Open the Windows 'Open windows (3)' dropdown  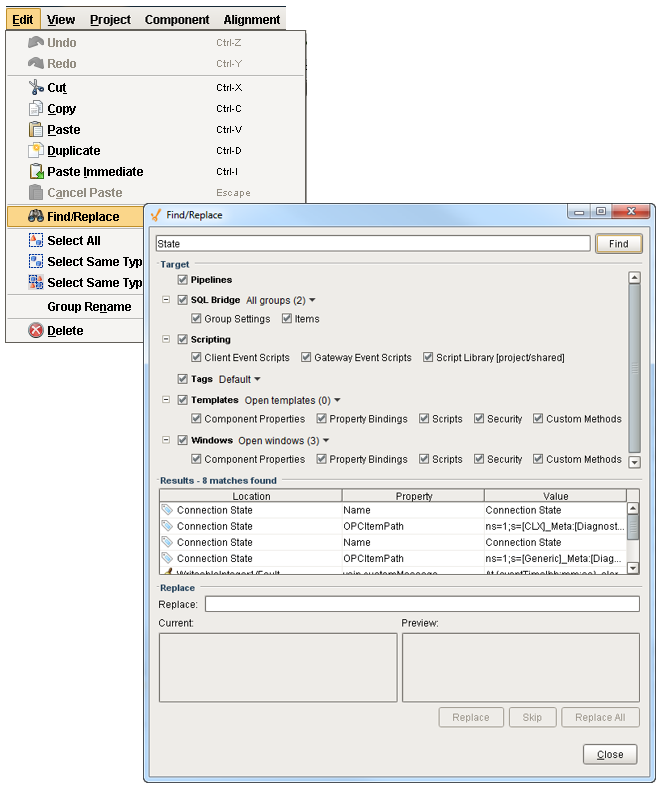[284, 440]
